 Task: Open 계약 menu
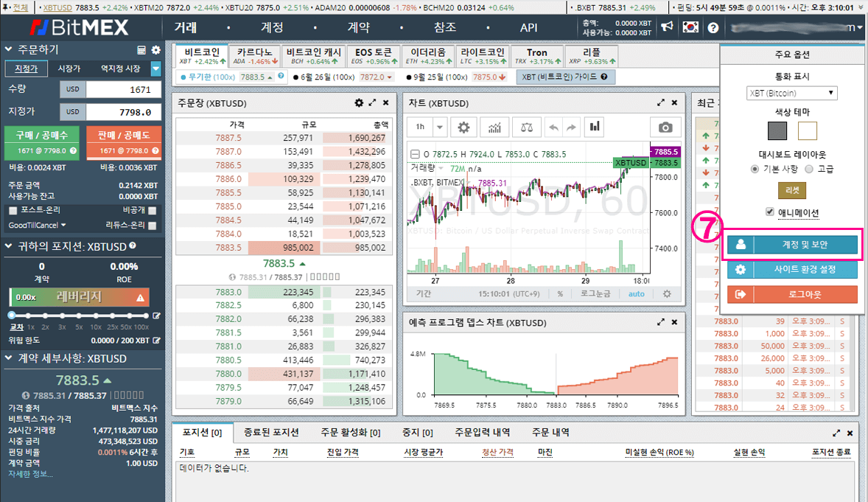coord(358,28)
